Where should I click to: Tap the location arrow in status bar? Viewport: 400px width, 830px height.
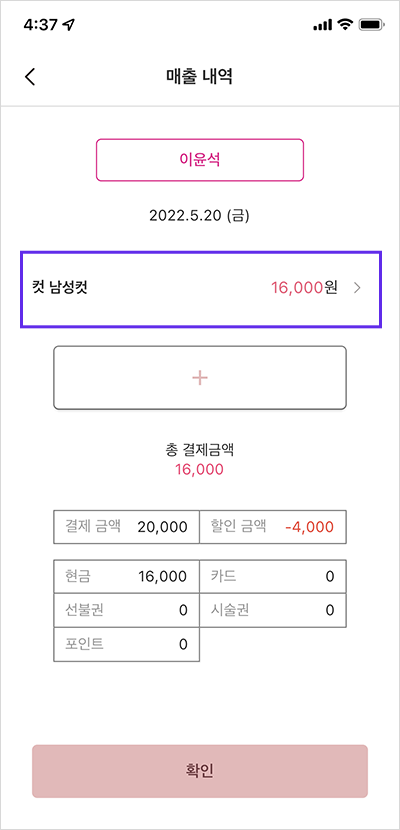pyautogui.click(x=69, y=25)
